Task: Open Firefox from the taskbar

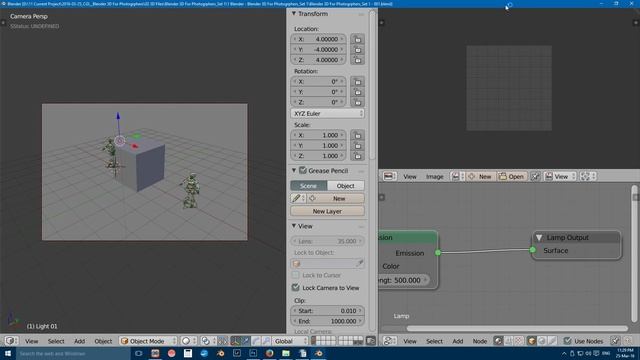Action: click(269, 353)
